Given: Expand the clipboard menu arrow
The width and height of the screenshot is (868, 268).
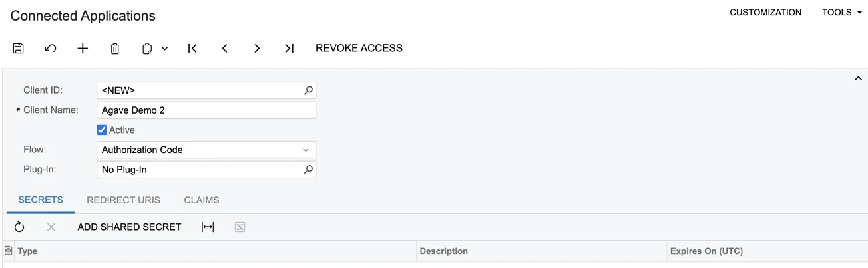Looking at the screenshot, I should tap(165, 48).
